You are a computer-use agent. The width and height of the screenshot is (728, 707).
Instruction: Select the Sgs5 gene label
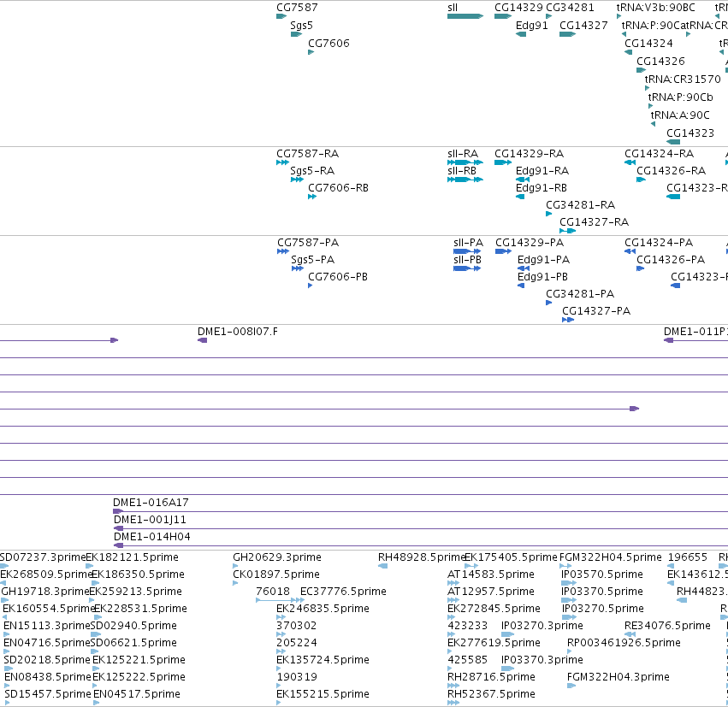tap(301, 26)
